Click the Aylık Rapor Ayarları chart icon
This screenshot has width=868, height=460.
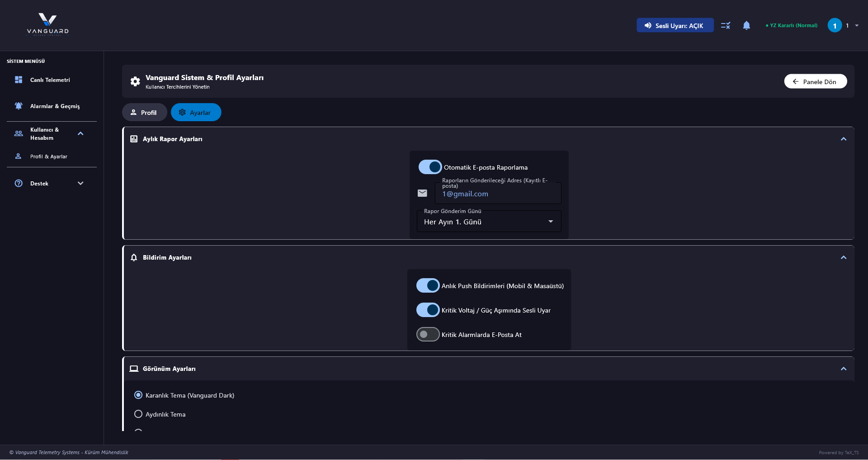134,139
